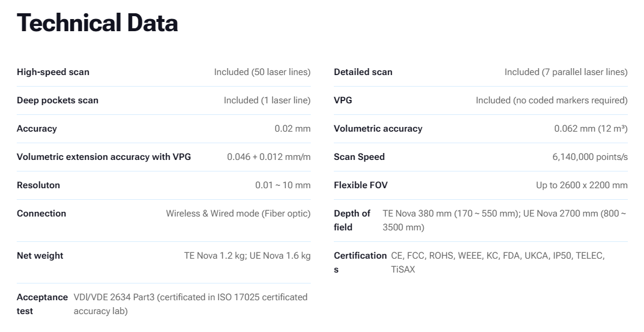
Task: Select the Detailed scan label
Action: point(363,72)
